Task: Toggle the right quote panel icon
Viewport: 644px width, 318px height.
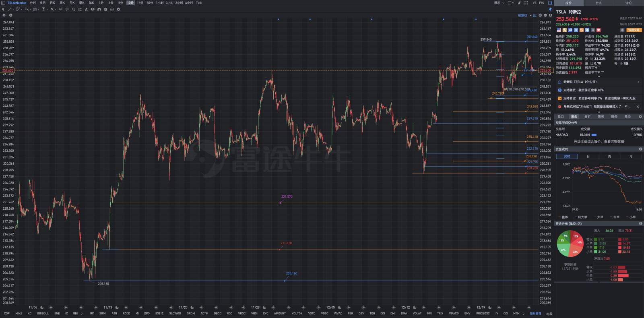Action: [x=550, y=3]
